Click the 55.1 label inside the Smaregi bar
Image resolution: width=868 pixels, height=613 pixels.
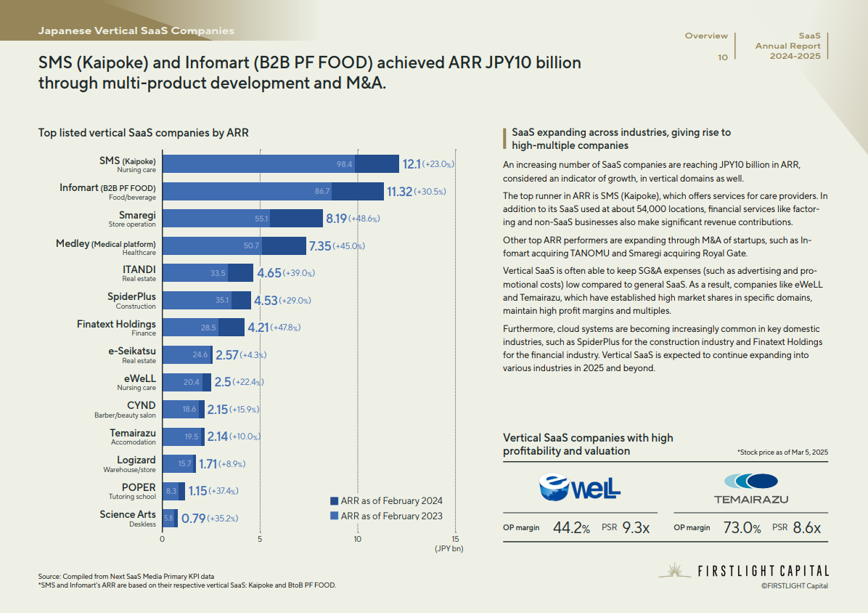[261, 219]
